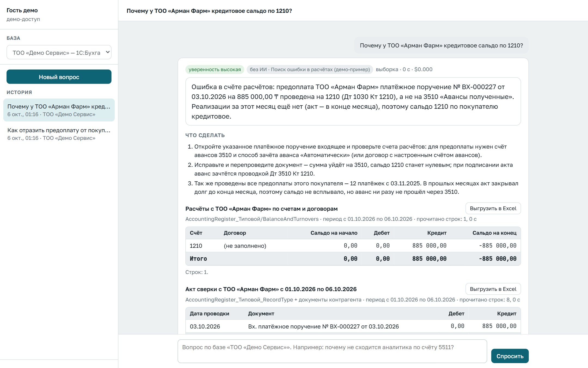Click the 'Сальдо на конец' column header
The width and height of the screenshot is (588, 368).
tap(494, 233)
